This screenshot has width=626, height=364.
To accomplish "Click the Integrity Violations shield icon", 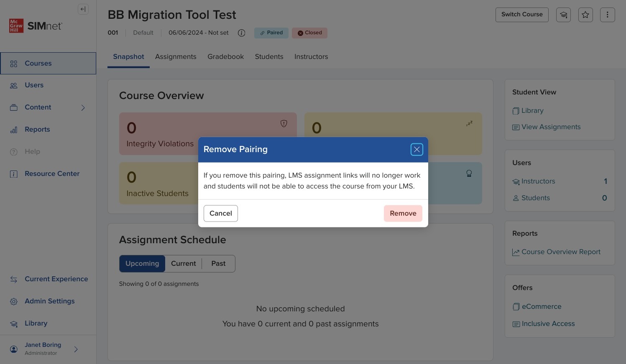I will 284,123.
